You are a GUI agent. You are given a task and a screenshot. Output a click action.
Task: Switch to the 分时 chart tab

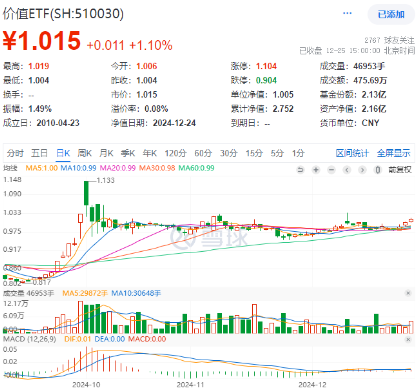[15, 153]
